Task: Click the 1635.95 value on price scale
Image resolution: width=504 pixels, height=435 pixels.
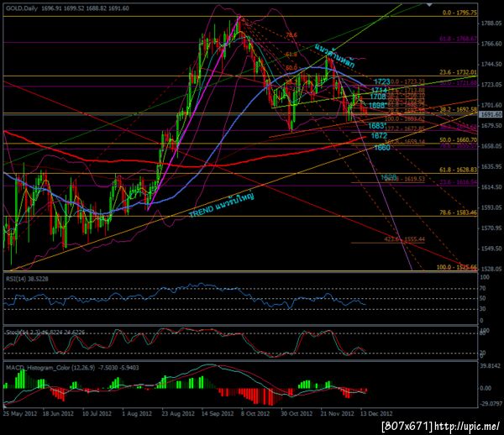Action: tap(491, 166)
